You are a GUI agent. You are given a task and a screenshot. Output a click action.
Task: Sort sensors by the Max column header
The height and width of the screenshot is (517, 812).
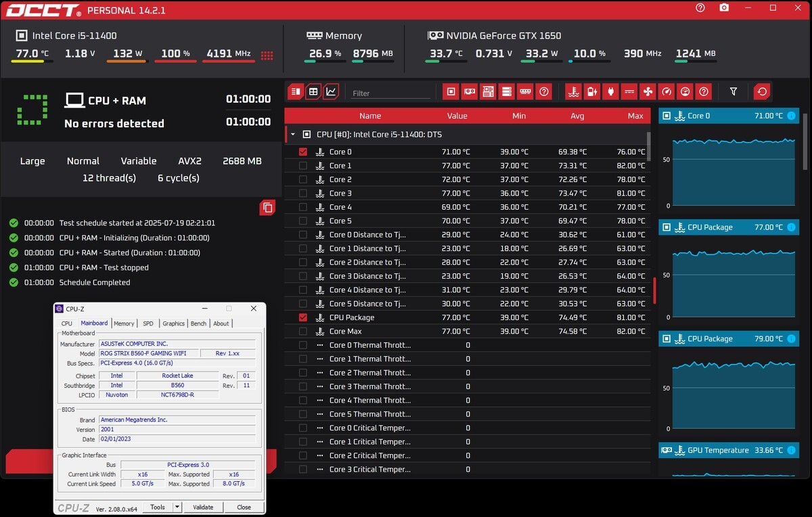point(635,116)
